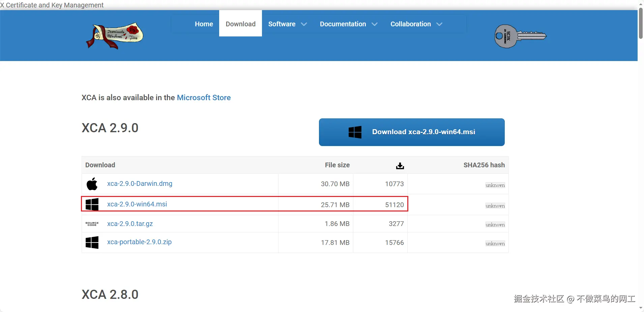Click the unknown SHA256 hash for Darwin dmg
The width and height of the screenshot is (644, 312).
click(x=495, y=186)
